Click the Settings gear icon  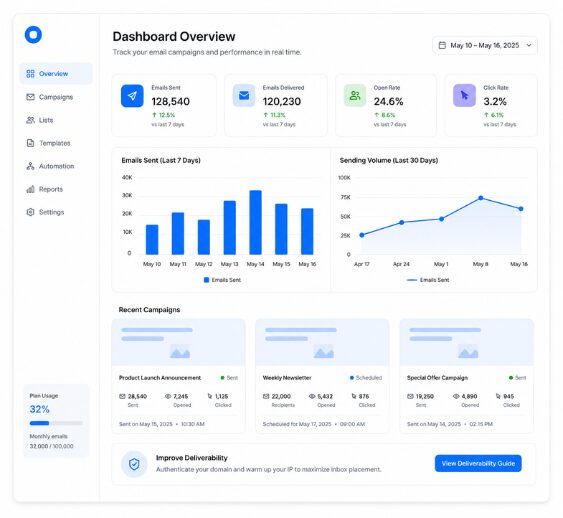click(x=31, y=212)
